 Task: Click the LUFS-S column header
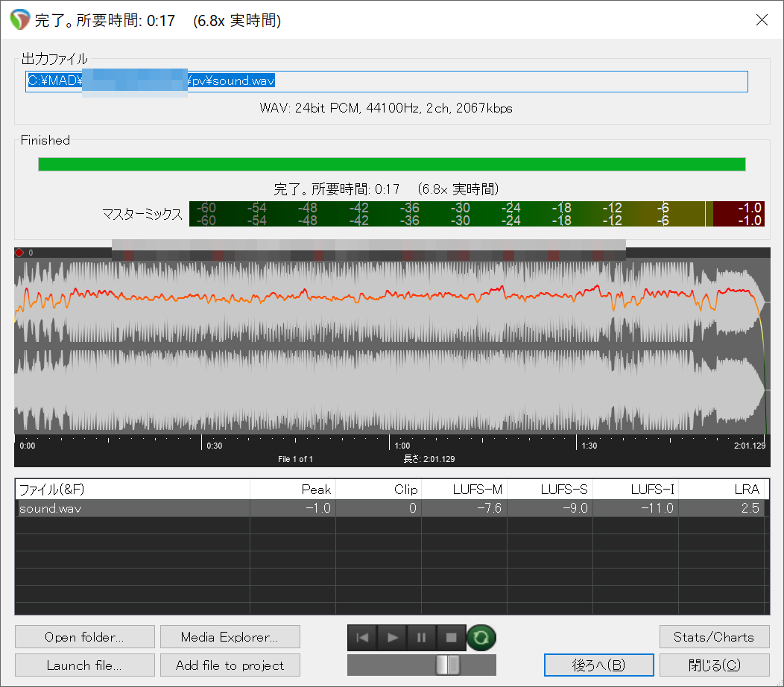pos(550,489)
